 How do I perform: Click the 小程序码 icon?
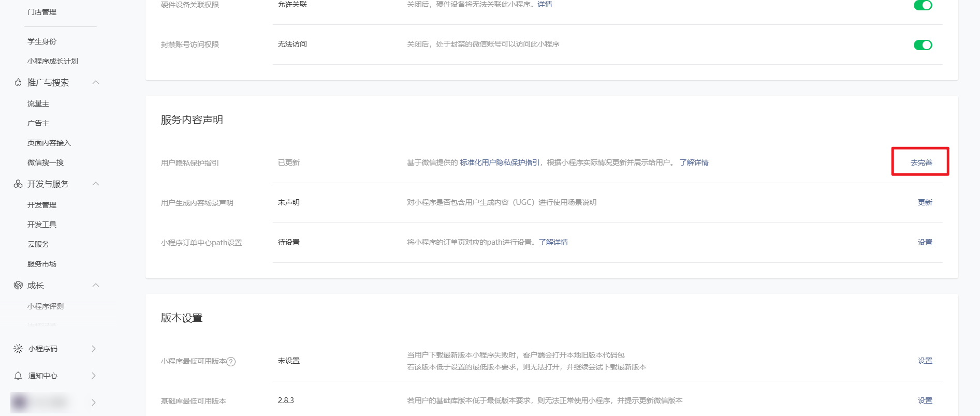18,349
